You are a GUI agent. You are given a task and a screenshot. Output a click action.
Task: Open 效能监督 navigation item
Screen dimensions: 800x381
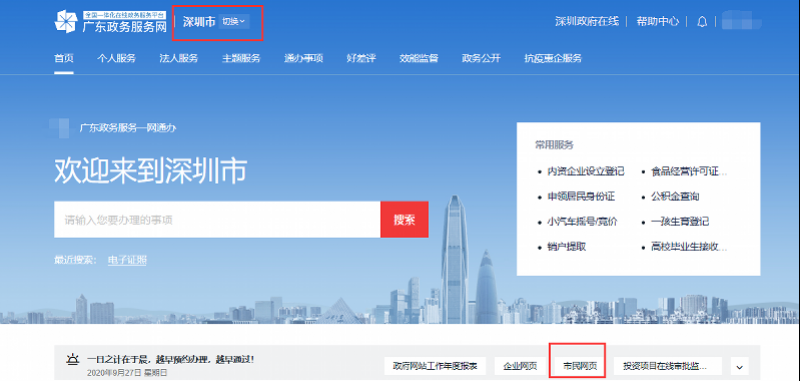[419, 58]
